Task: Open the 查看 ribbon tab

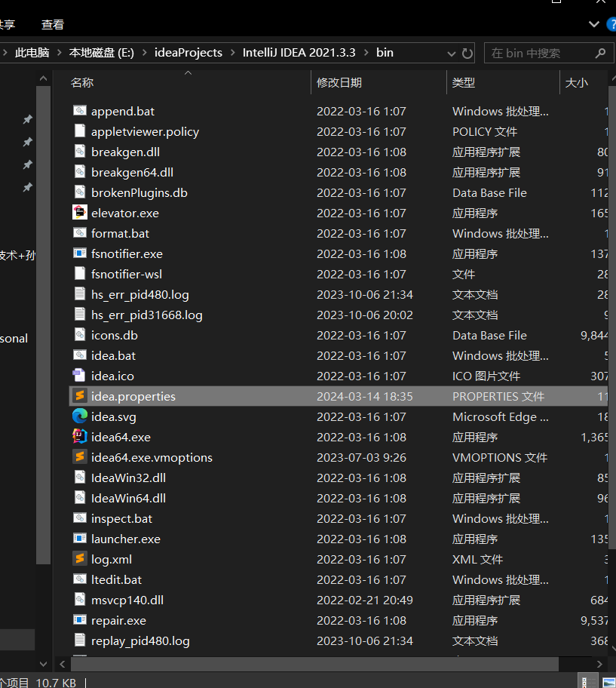Action: coord(53,25)
